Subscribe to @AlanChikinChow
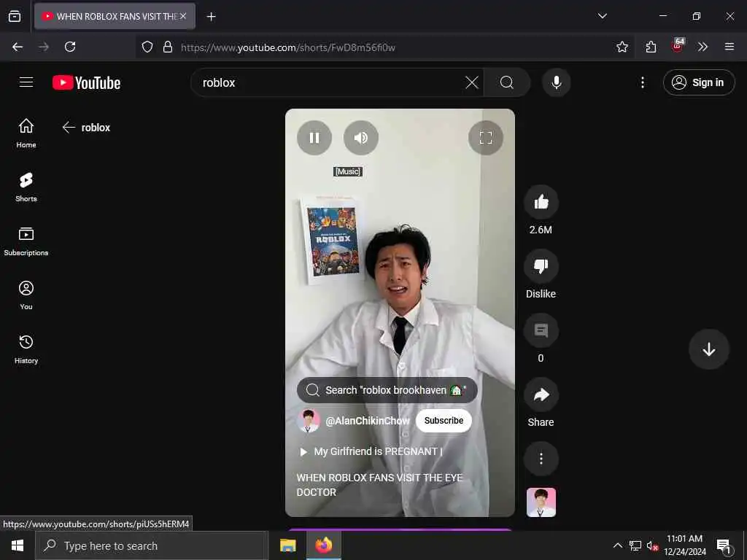747x560 pixels. coord(444,421)
